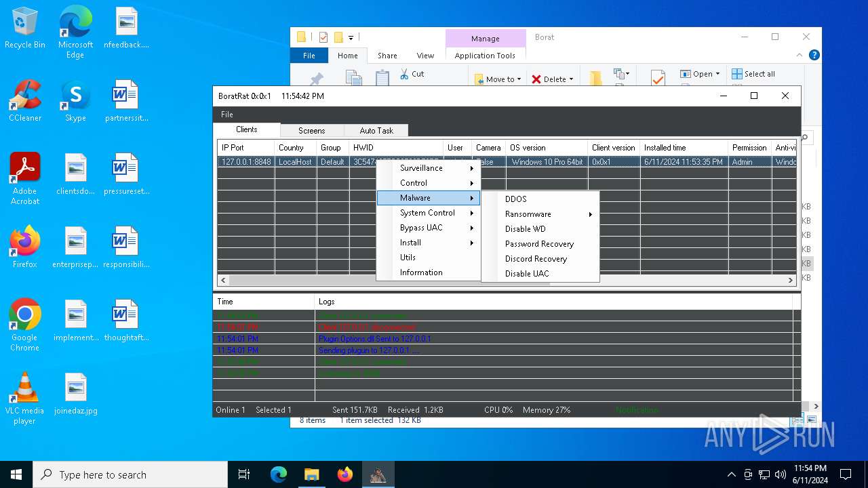Select the thoughtaft Word document on desktop
The image size is (868, 488).
point(126,321)
